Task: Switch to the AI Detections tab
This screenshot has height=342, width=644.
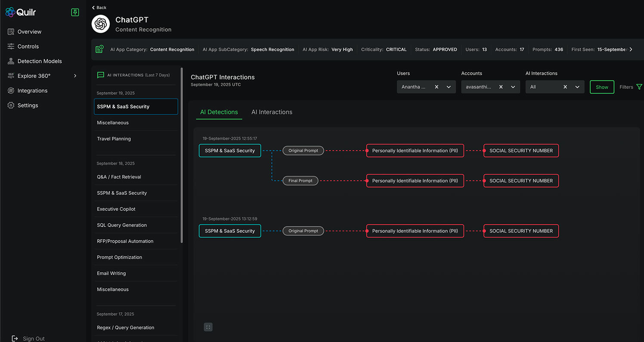Action: pyautogui.click(x=219, y=112)
